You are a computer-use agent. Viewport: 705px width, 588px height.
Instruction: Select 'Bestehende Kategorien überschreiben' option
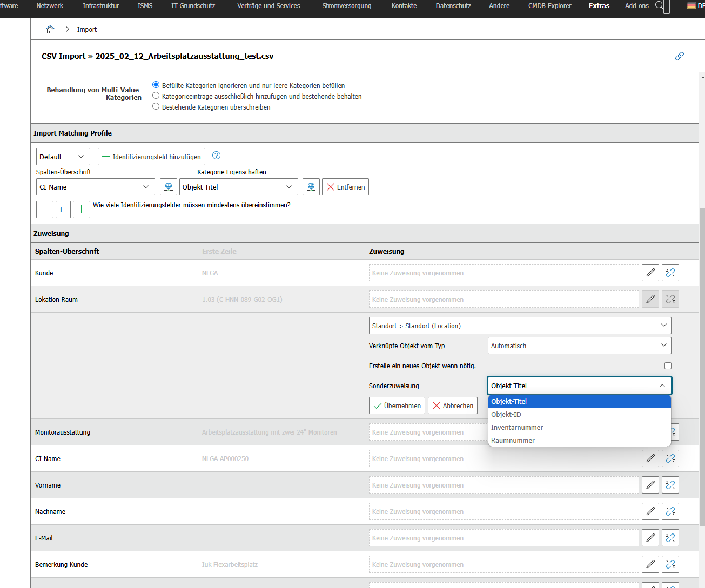[x=156, y=106]
